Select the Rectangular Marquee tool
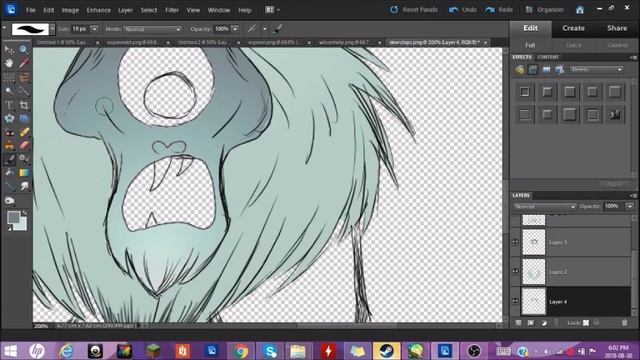The image size is (640, 360). (9, 77)
